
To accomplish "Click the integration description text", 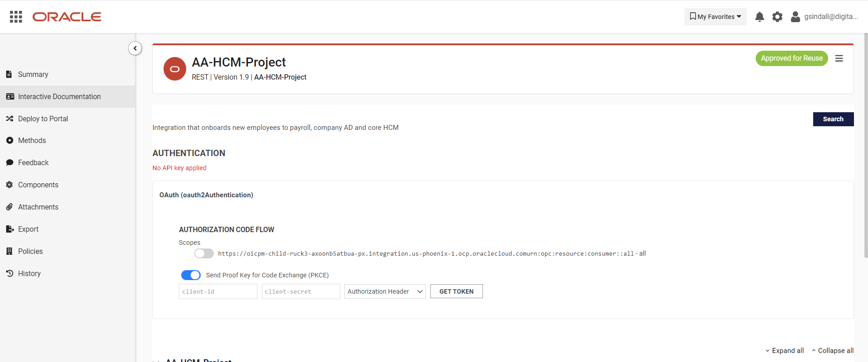I will pos(275,128).
